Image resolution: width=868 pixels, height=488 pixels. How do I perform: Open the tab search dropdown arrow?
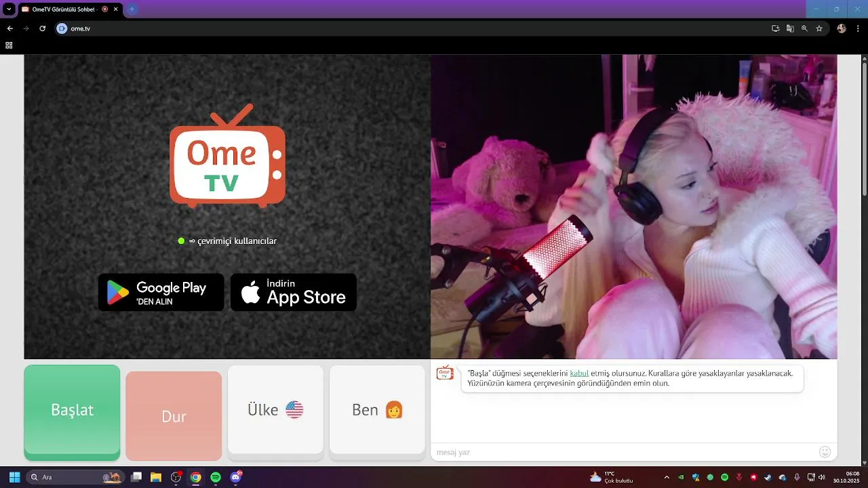point(9,9)
